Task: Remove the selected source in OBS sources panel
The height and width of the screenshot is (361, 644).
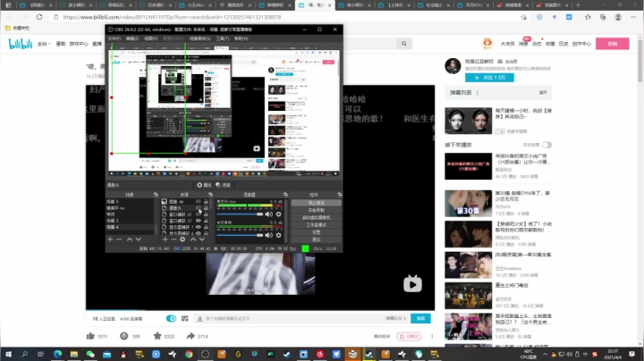Action: tap(174, 239)
